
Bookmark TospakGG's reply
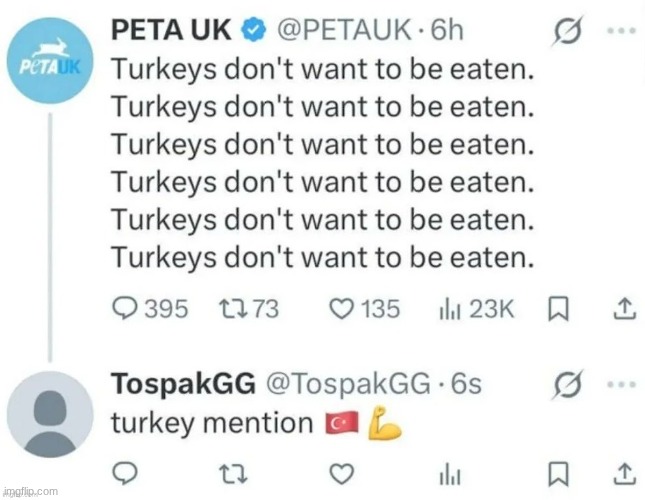558,472
